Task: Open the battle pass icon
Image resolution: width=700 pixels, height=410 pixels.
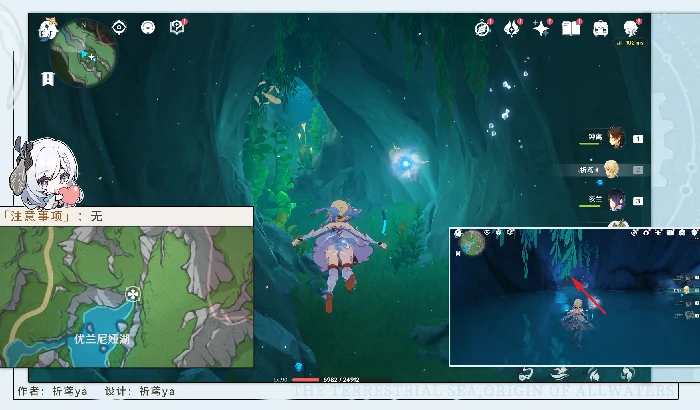Action: pyautogui.click(x=512, y=28)
